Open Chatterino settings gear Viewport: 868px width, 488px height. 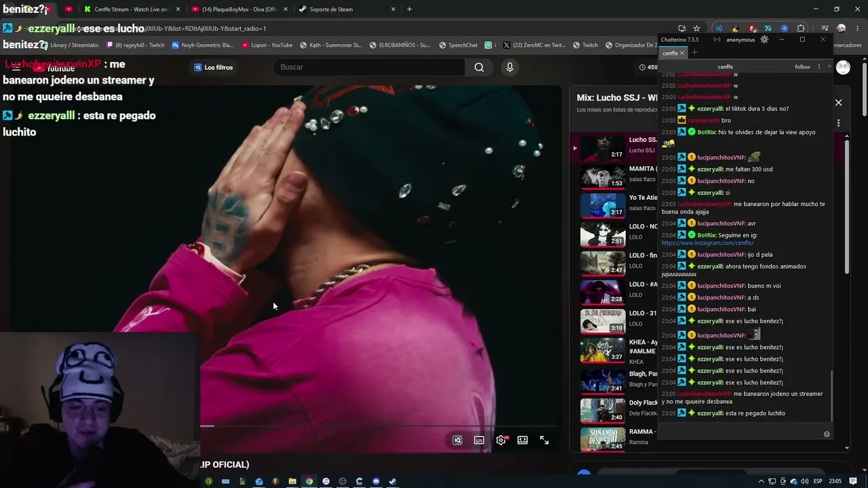click(764, 39)
